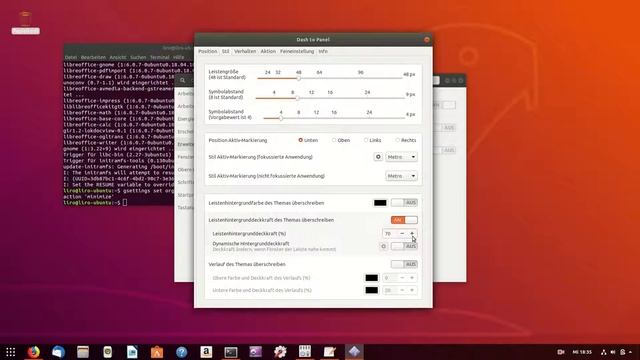Open the applications grid in the taskbar
640x360 pixels.
pyautogui.click(x=11, y=351)
